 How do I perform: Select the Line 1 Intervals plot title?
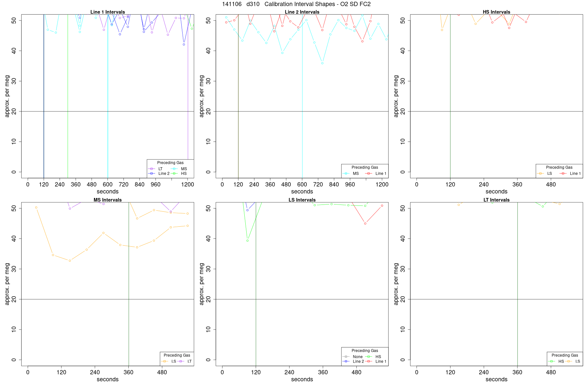(107, 12)
